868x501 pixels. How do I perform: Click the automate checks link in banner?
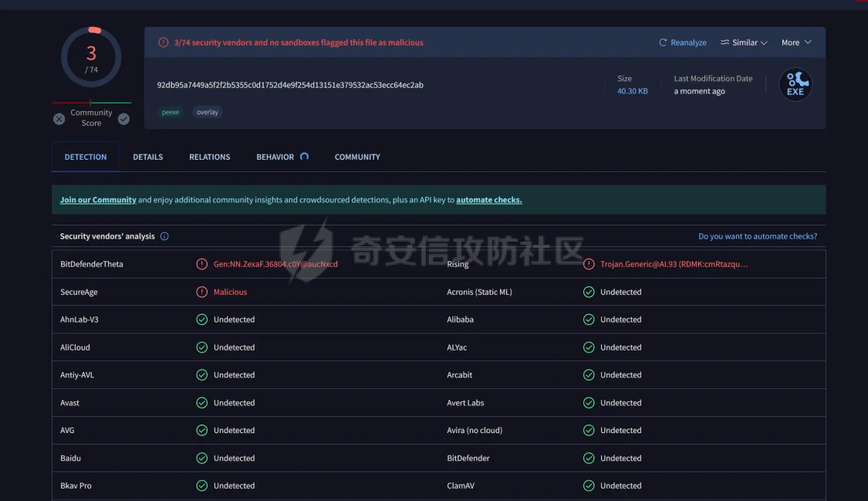488,200
